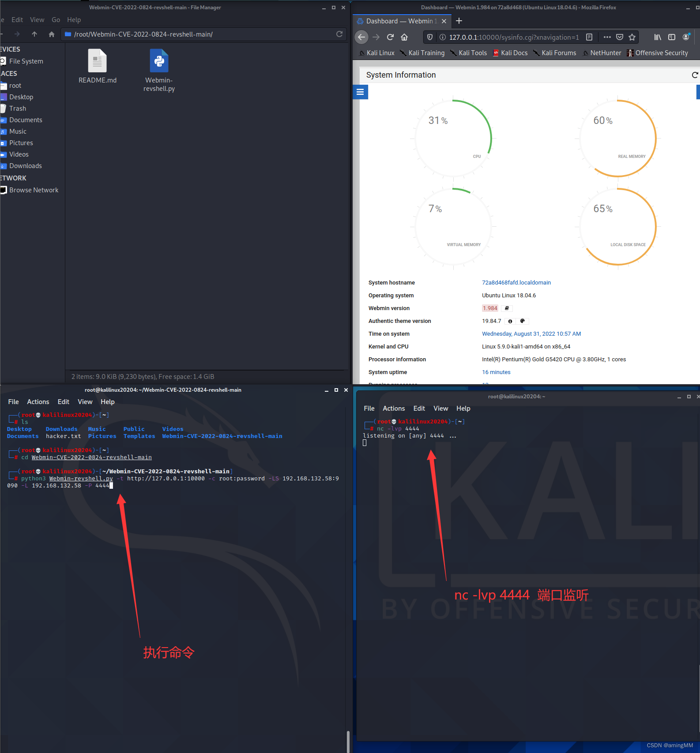The width and height of the screenshot is (700, 753).
Task: Click the icon beside Webmin version 1.984
Action: tap(507, 308)
